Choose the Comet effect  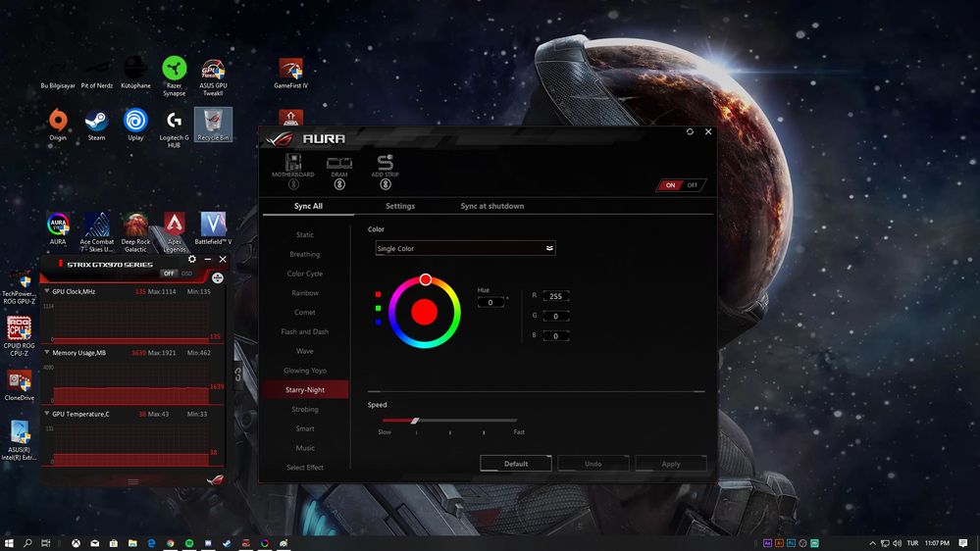point(305,313)
